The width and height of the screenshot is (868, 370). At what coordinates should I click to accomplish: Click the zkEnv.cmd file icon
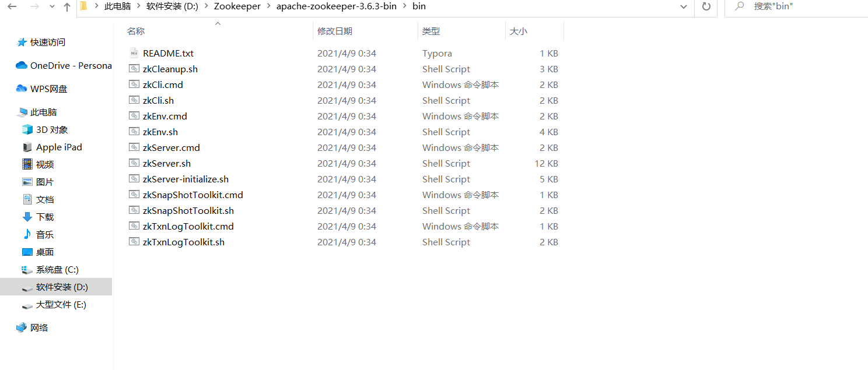point(134,116)
